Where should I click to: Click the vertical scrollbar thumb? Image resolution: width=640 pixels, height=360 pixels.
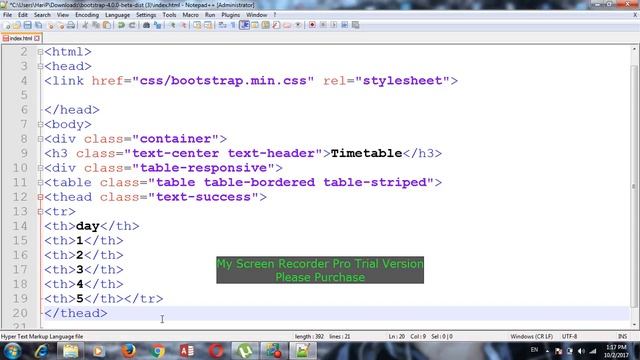(634, 186)
